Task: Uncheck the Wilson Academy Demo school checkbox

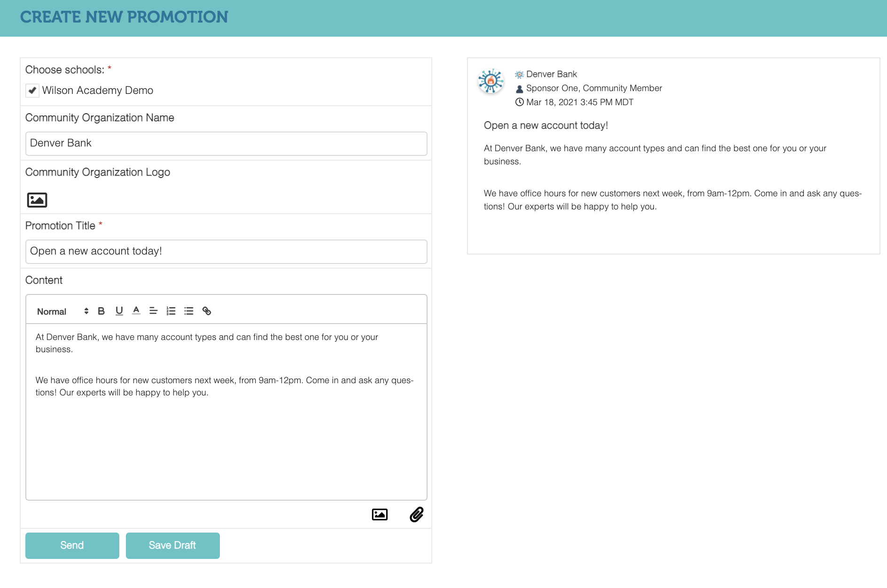Action: tap(32, 91)
